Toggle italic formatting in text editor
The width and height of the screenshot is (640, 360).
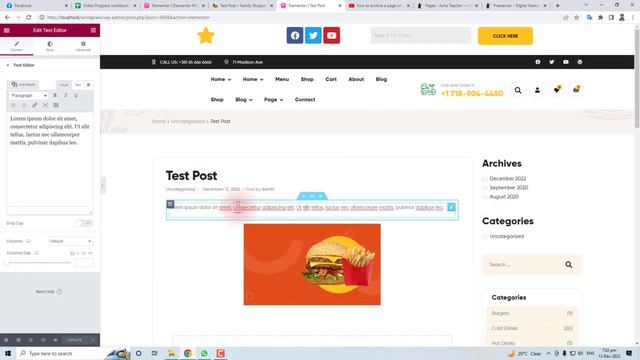(65, 95)
